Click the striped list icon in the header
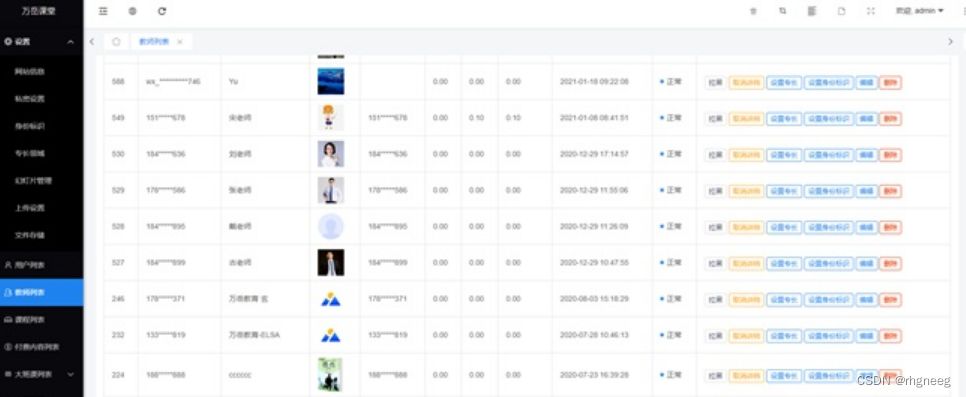 tap(812, 11)
